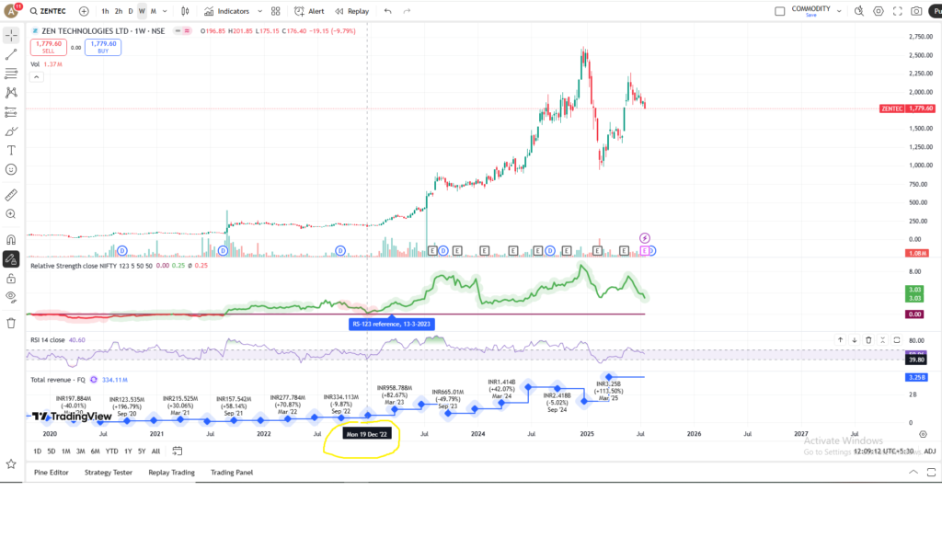The image size is (942, 560).
Task: Set YTD date range
Action: coord(111,451)
